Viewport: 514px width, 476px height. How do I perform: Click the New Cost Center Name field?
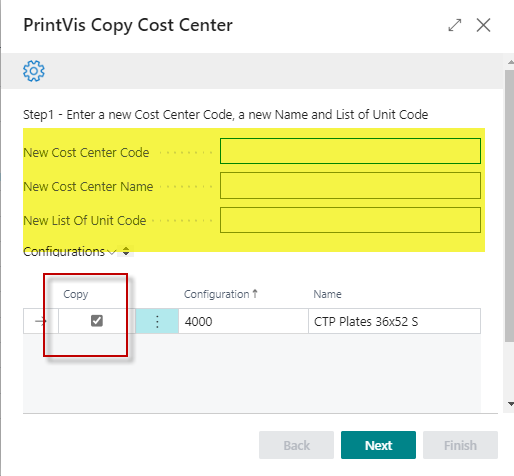tap(350, 185)
